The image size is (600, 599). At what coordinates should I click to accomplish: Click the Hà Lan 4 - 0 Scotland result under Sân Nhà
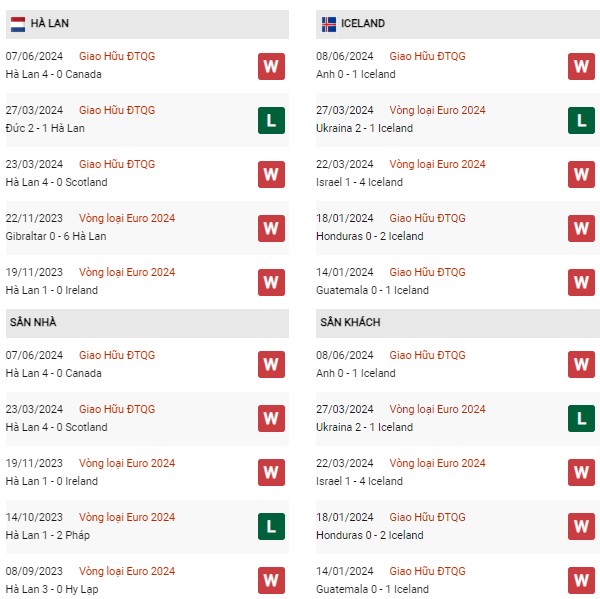click(56, 427)
